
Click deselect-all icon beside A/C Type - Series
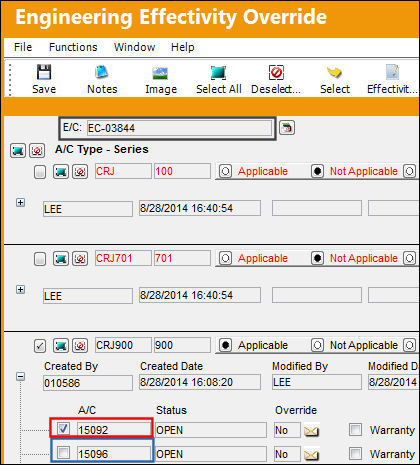click(37, 151)
